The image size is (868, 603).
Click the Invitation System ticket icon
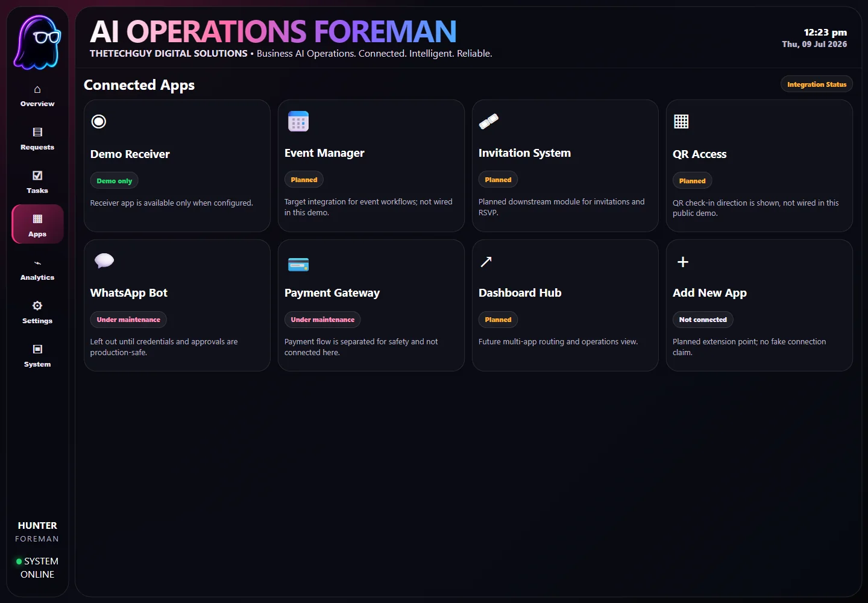tap(489, 121)
